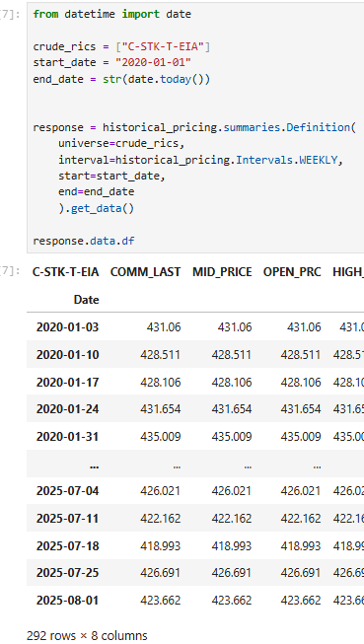This screenshot has width=364, height=644.
Task: Click the MID_PRICE column header
Action: click(222, 272)
